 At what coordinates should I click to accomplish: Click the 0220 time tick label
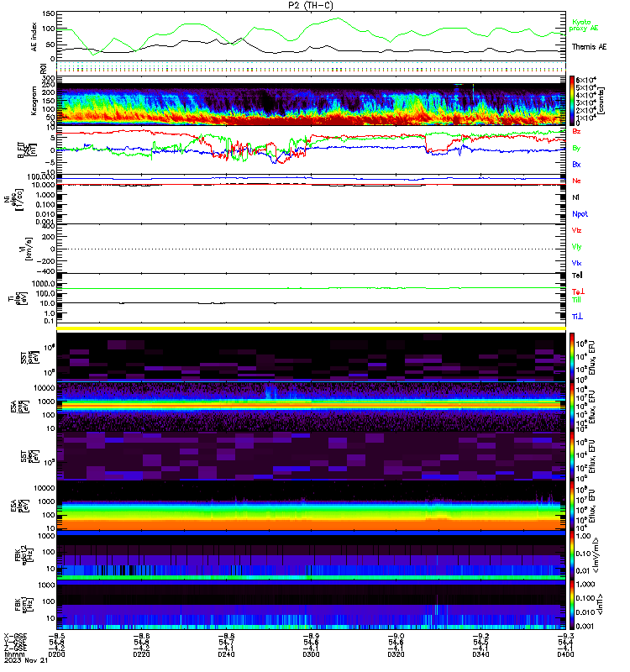click(x=141, y=654)
